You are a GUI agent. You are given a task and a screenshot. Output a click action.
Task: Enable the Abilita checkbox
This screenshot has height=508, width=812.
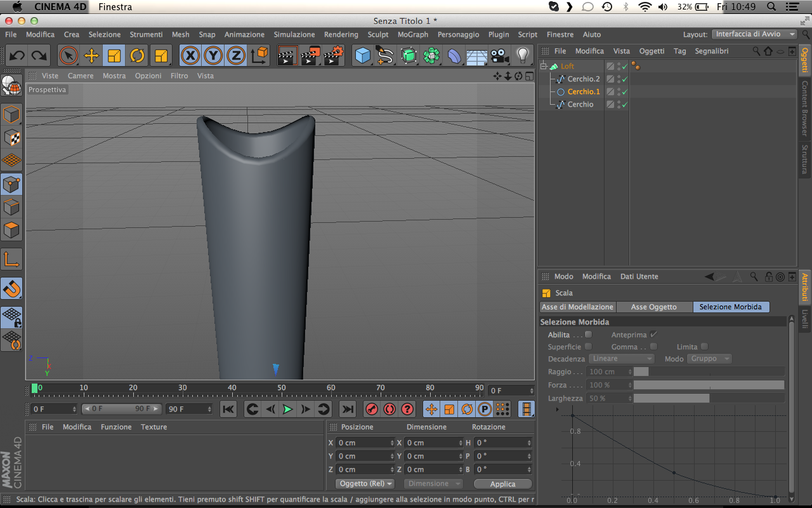pos(588,335)
